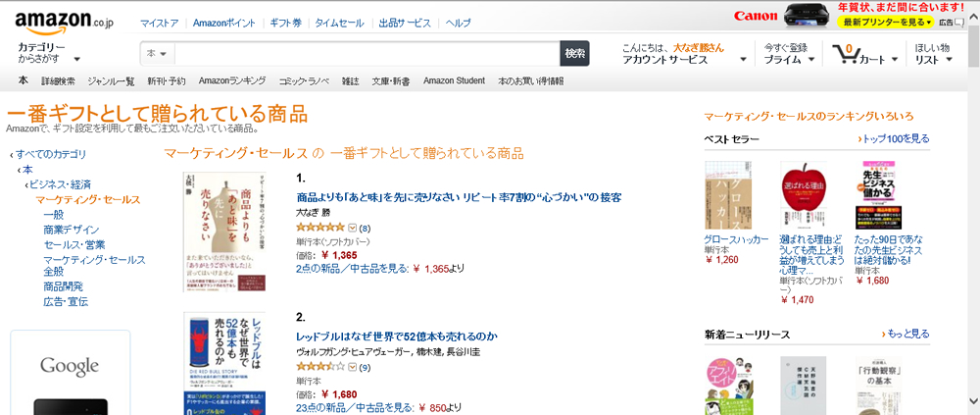980x415 pixels.
Task: Click into the search text field
Action: 367,54
